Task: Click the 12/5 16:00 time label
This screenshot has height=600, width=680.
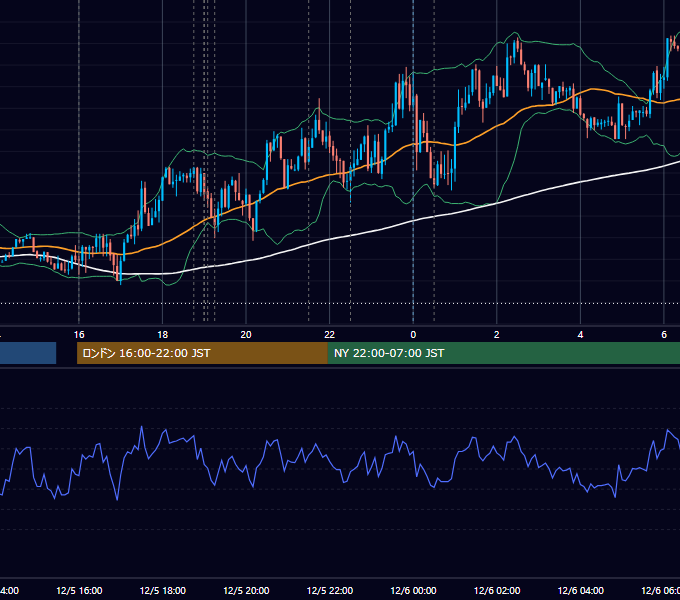Action: (x=79, y=590)
